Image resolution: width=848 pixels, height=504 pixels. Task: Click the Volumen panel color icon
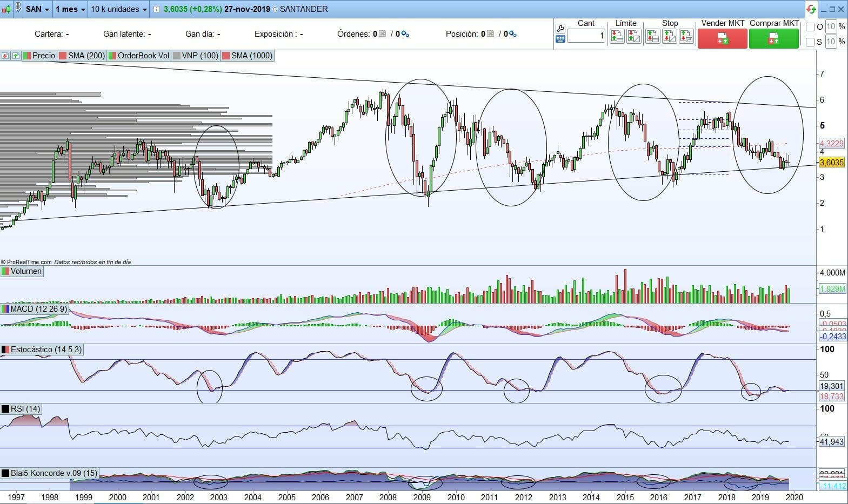coord(5,271)
